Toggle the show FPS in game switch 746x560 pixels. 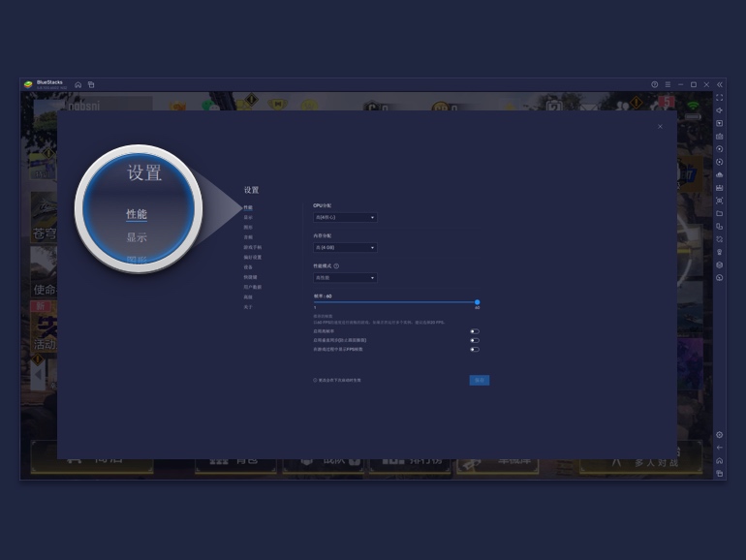(475, 349)
